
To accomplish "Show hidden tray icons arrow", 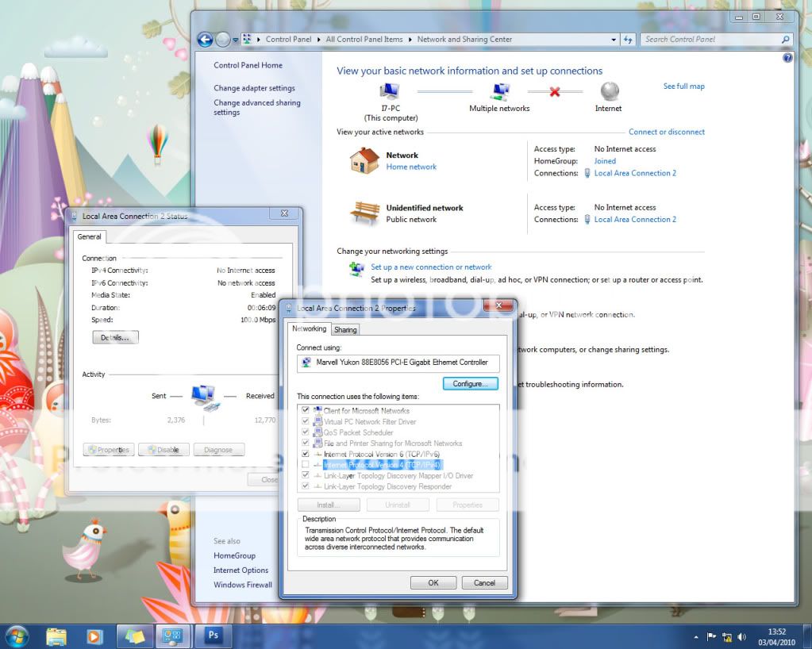I will point(697,637).
